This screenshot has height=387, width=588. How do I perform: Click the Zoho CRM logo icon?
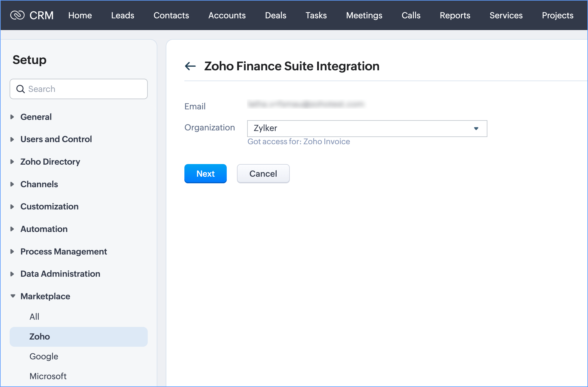pos(17,15)
